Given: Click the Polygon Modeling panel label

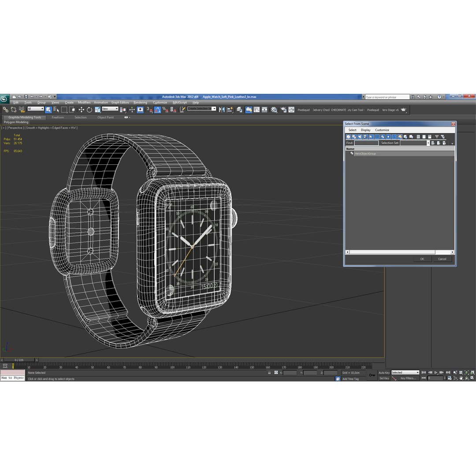Looking at the screenshot, I should point(16,122).
